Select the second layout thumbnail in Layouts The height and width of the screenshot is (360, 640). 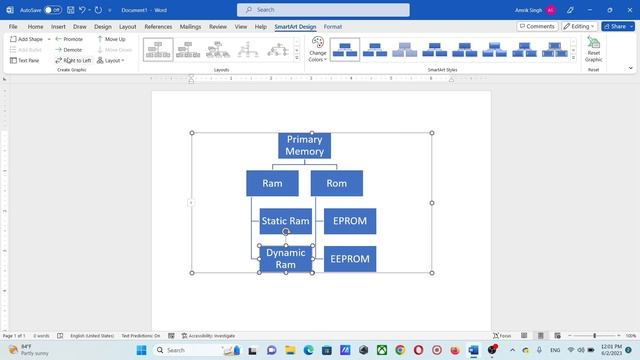[x=188, y=50]
